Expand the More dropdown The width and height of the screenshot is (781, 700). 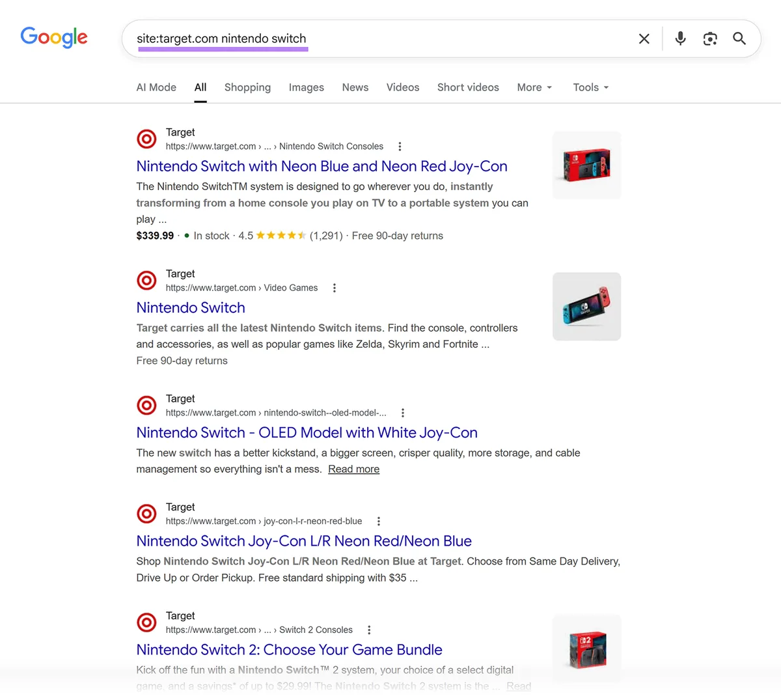[534, 87]
